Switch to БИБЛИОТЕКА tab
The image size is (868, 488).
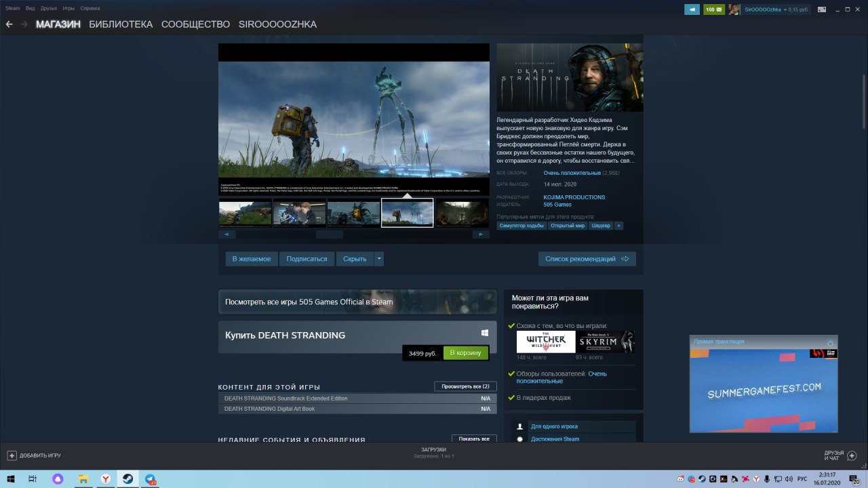click(121, 24)
